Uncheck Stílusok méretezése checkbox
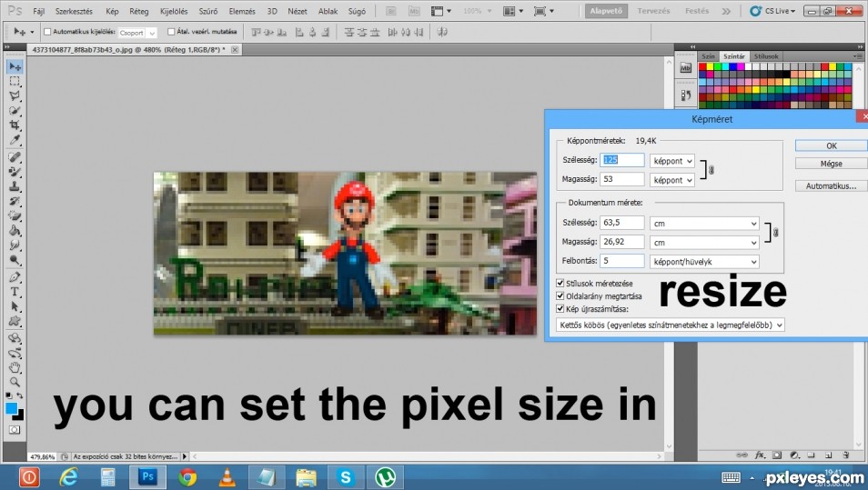This screenshot has width=868, height=490. (560, 283)
